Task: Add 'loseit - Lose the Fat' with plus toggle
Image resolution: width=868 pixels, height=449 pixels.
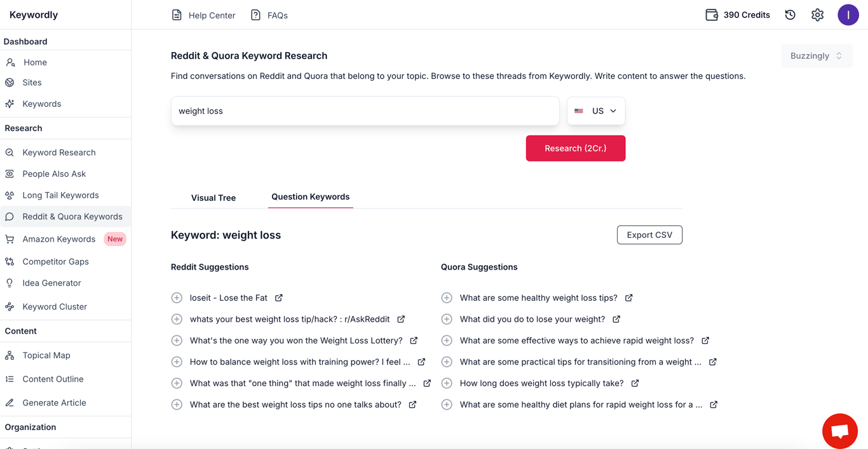Action: pos(177,298)
